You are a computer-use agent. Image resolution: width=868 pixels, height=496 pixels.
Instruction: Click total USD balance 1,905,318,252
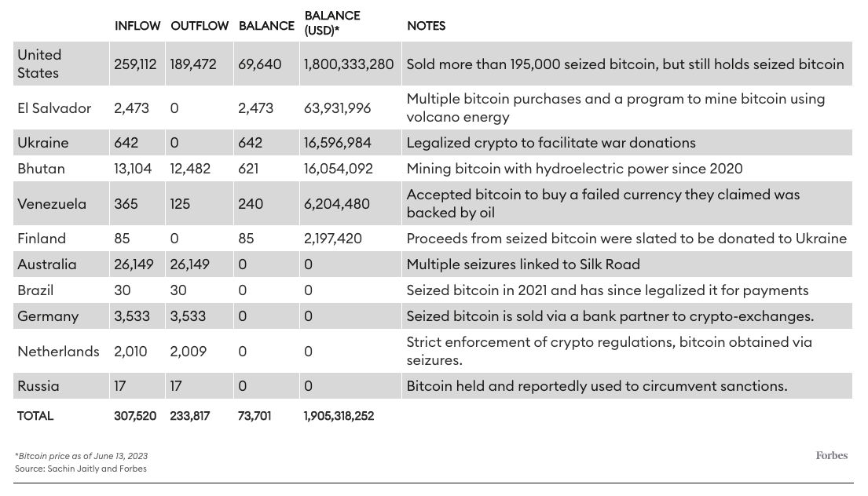(x=339, y=416)
